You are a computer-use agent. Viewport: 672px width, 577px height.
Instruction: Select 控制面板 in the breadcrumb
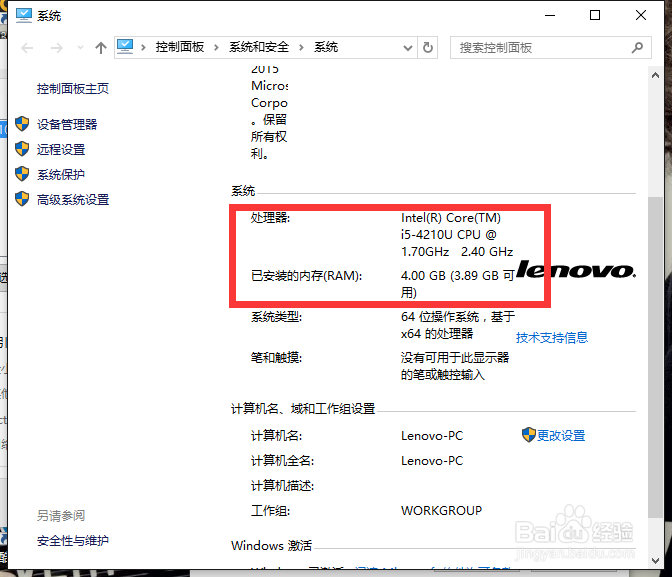(180, 47)
